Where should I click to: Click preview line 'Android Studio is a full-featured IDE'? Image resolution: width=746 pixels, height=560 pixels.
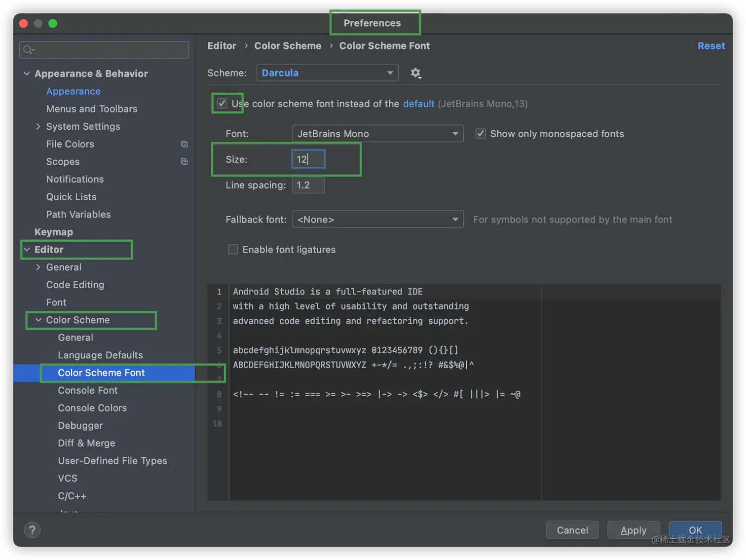[x=328, y=292]
